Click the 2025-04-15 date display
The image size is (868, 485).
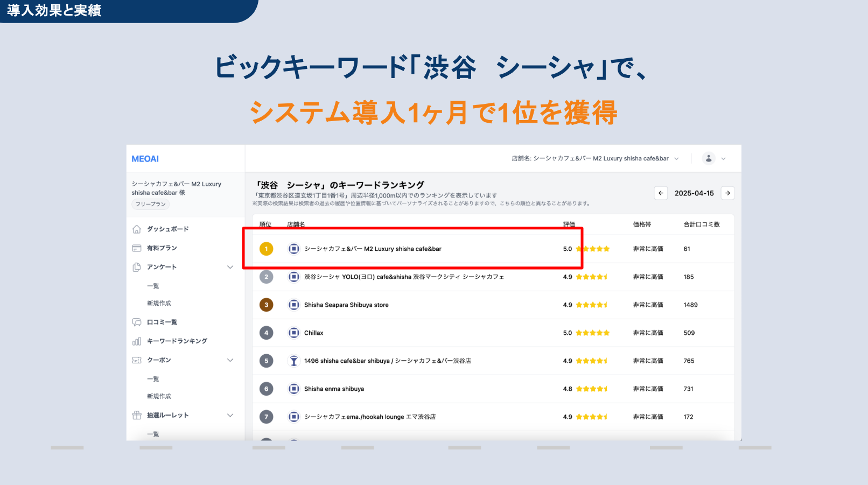694,193
